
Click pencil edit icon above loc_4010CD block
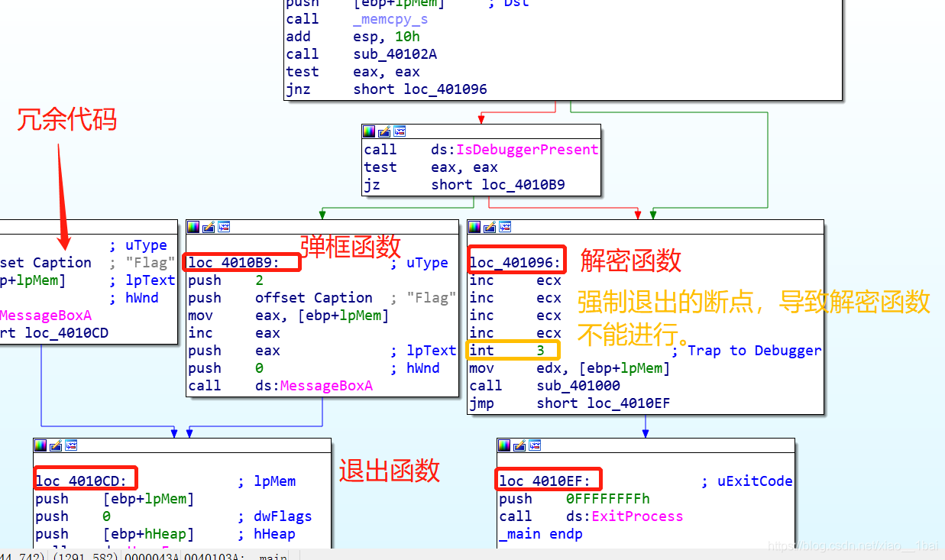coord(56,445)
